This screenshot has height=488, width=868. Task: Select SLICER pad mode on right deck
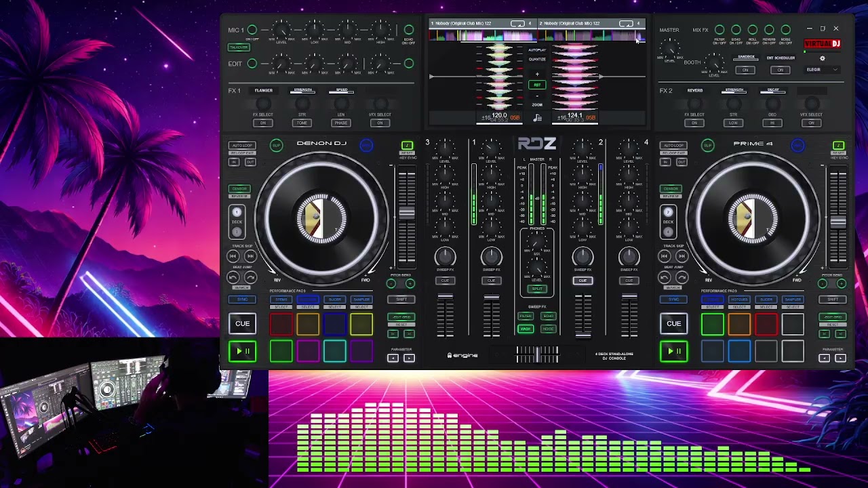[x=766, y=300]
